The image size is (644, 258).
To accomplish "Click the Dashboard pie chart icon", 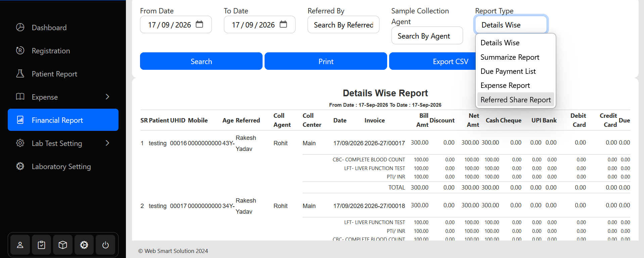I will point(20,27).
